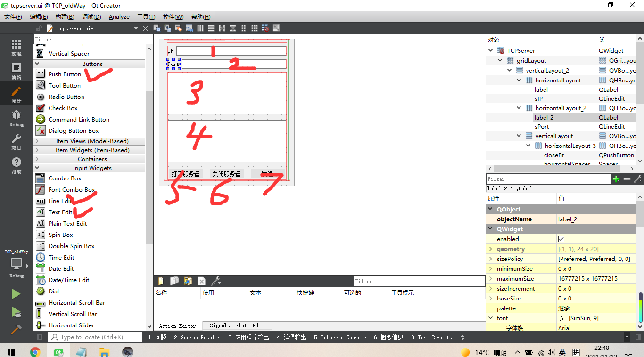This screenshot has height=357, width=644.
Task: Open 1 问题 issues pane
Action: [157, 337]
